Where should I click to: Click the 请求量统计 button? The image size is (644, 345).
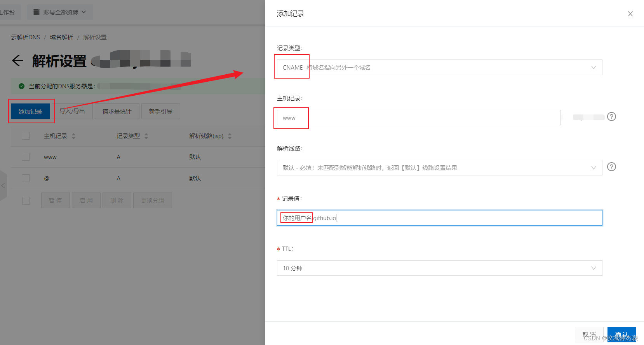[x=117, y=111]
